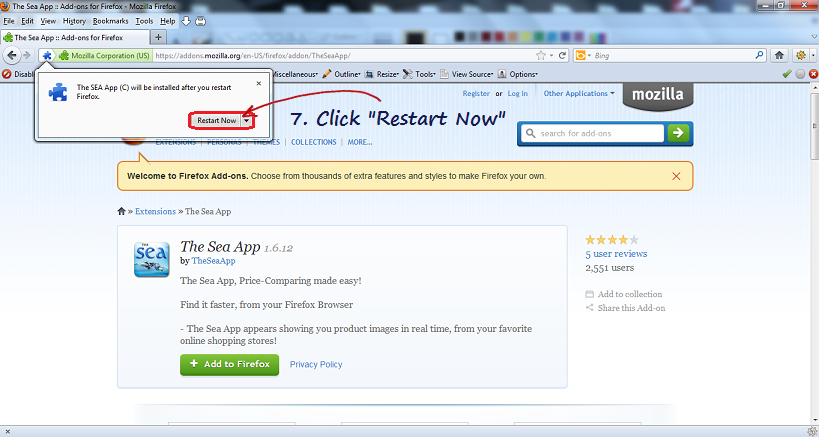Open the File menu
The height and width of the screenshot is (437, 819).
click(9, 21)
